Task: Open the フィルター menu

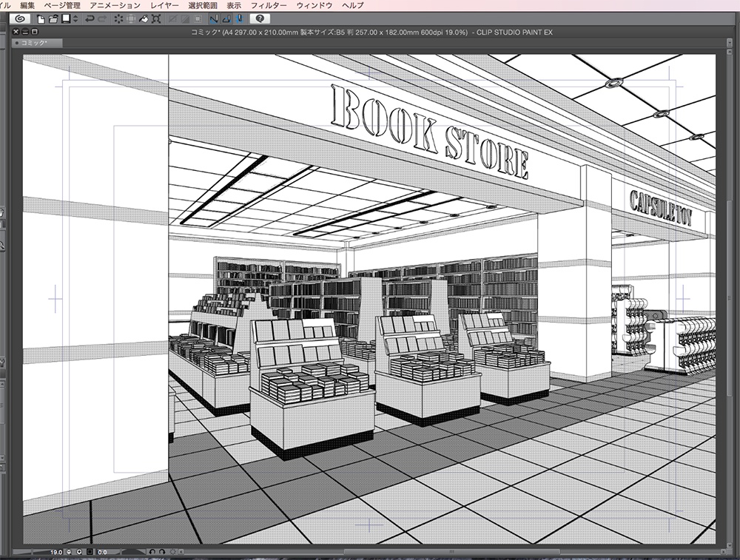Action: click(269, 5)
